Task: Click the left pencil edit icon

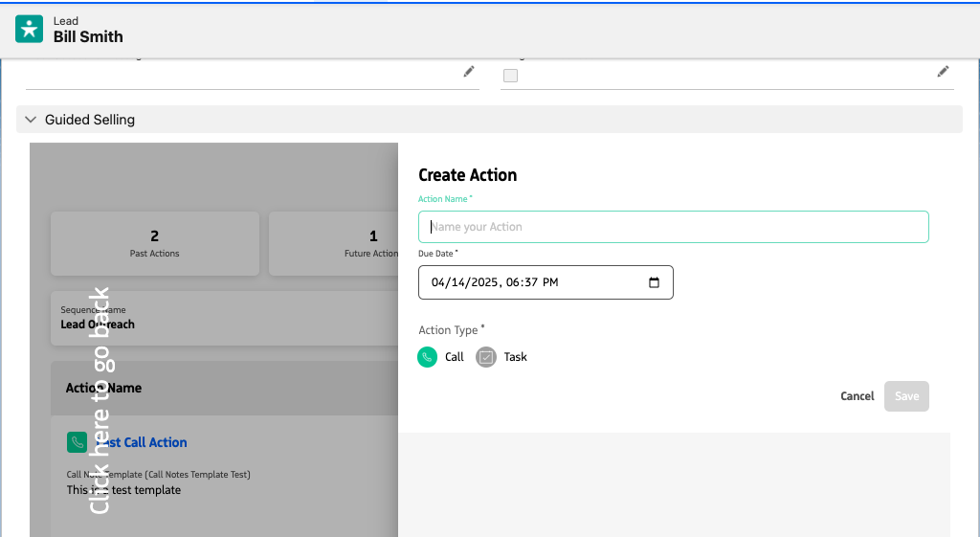Action: 468,72
